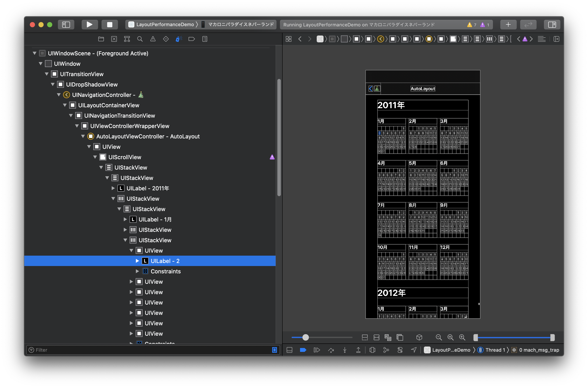Open the Debug navigator tab
The height and width of the screenshot is (388, 588).
pyautogui.click(x=179, y=39)
